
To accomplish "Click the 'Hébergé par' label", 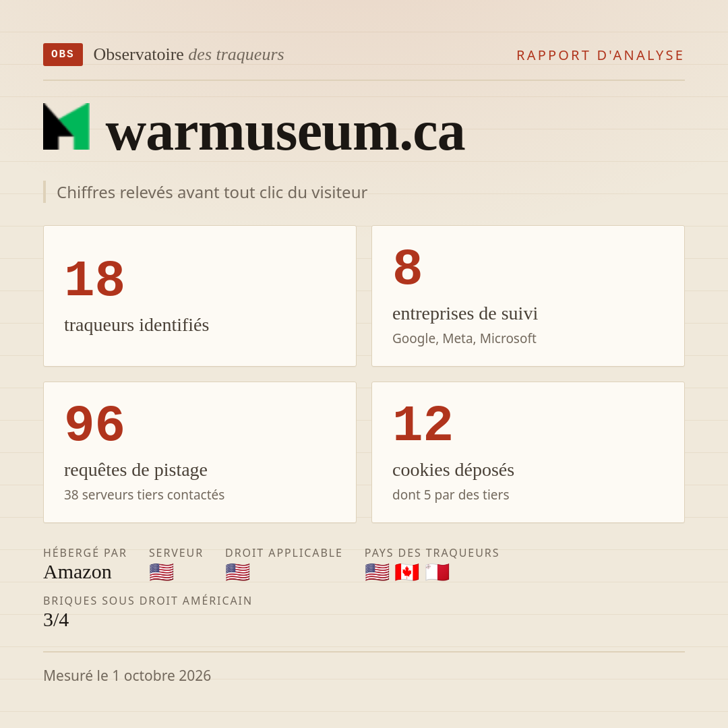I will point(85,553).
